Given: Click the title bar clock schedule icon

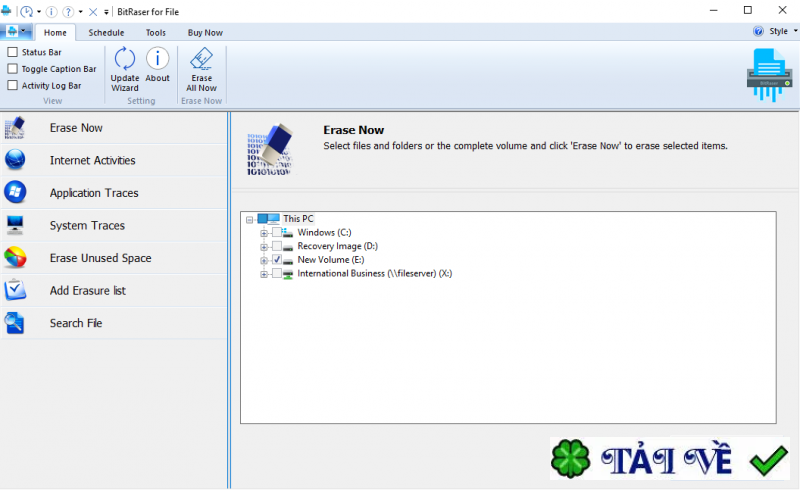Looking at the screenshot, I should 27,11.
